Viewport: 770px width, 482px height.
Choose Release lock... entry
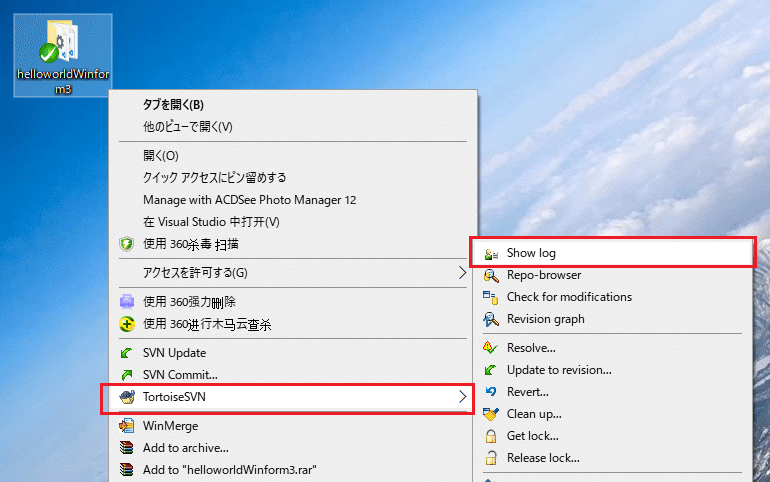543,458
